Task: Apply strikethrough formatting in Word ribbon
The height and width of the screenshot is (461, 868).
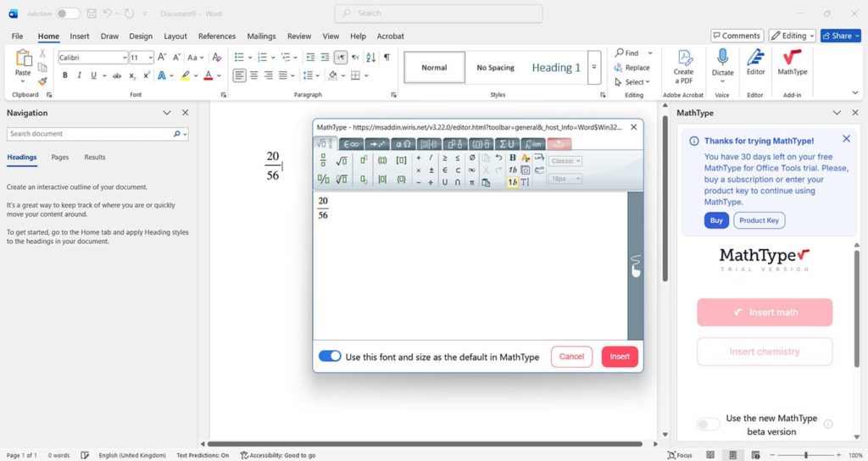Action: 117,75
